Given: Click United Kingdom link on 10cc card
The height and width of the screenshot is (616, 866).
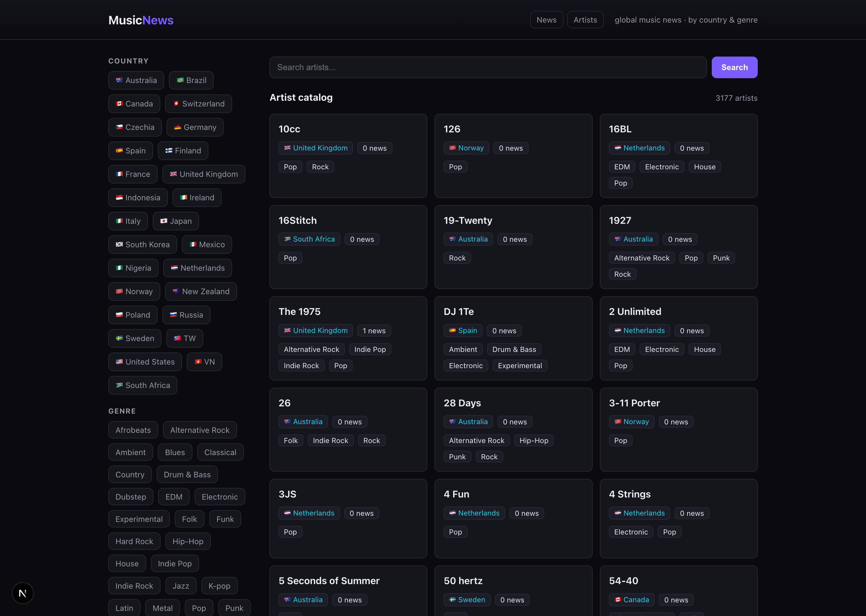Looking at the screenshot, I should [x=315, y=148].
